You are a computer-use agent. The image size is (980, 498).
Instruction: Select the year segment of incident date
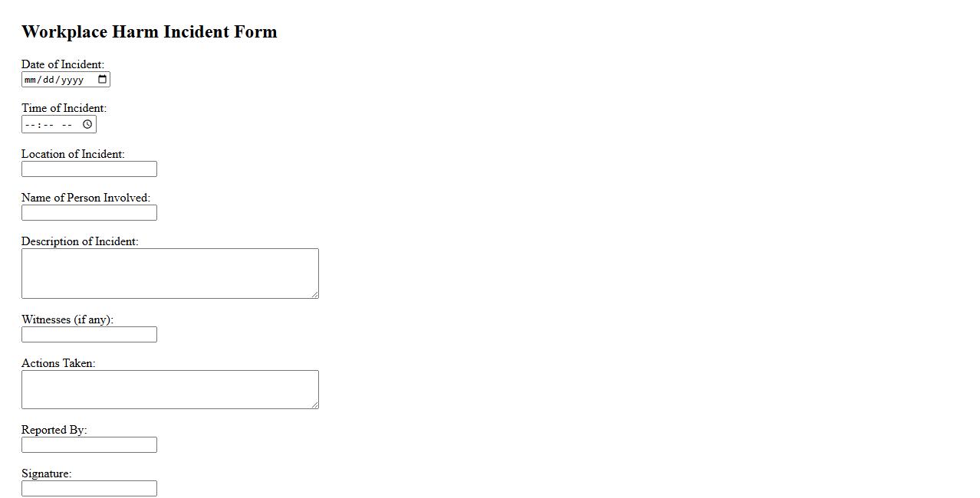click(x=72, y=80)
